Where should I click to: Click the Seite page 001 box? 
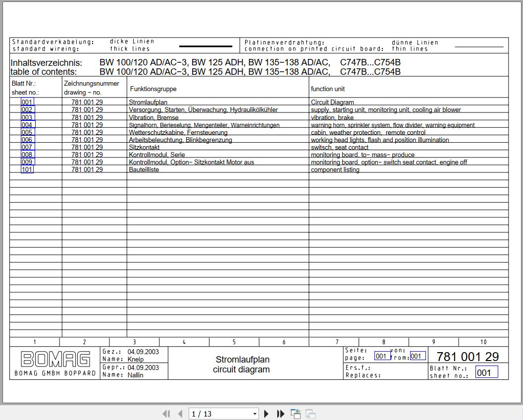coord(381,356)
